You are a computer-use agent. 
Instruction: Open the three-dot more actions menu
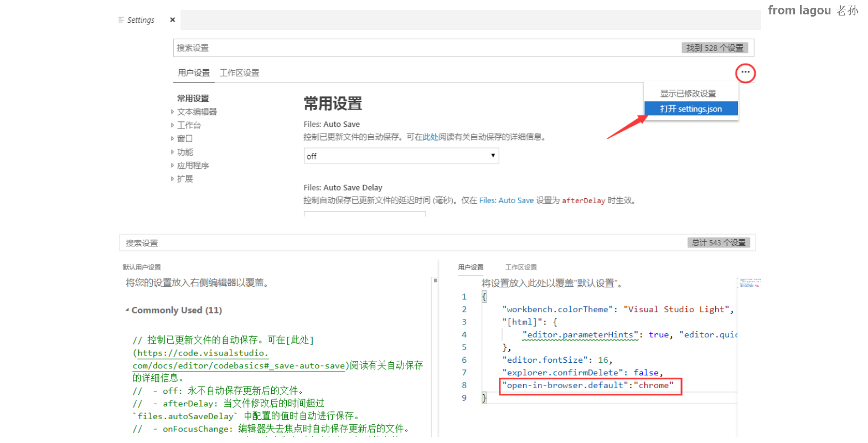click(746, 73)
